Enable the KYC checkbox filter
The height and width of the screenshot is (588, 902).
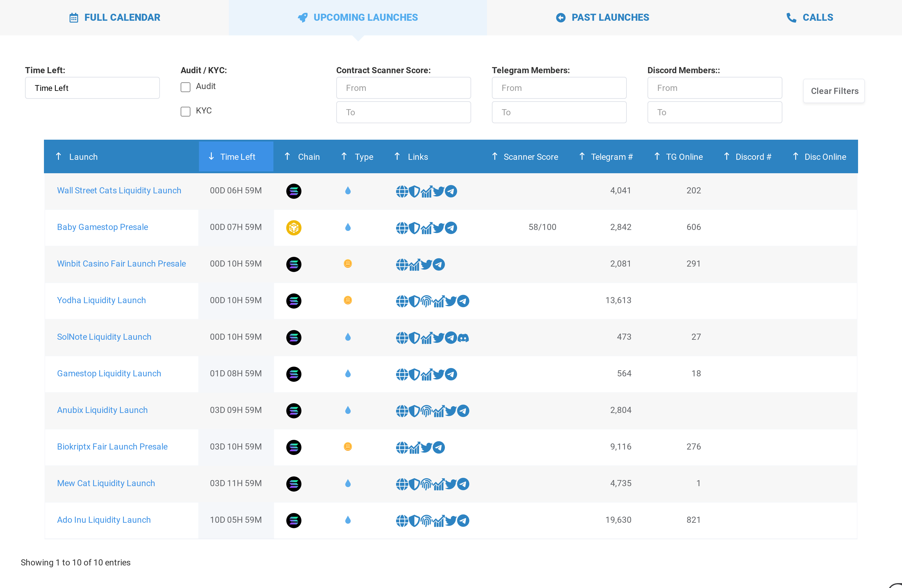[x=185, y=111]
